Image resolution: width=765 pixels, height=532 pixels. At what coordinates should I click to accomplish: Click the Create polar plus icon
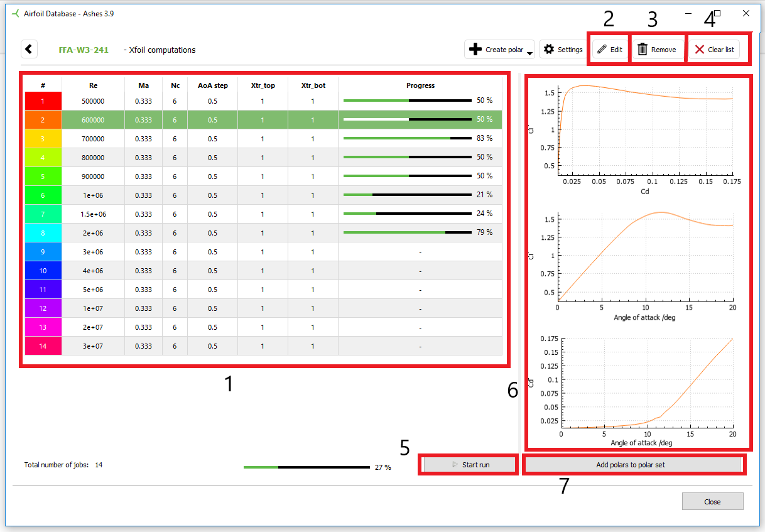coord(475,50)
